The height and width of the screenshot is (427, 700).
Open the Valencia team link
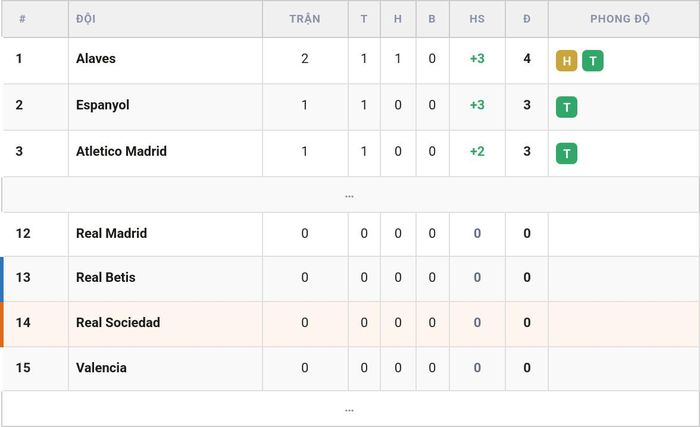point(101,368)
